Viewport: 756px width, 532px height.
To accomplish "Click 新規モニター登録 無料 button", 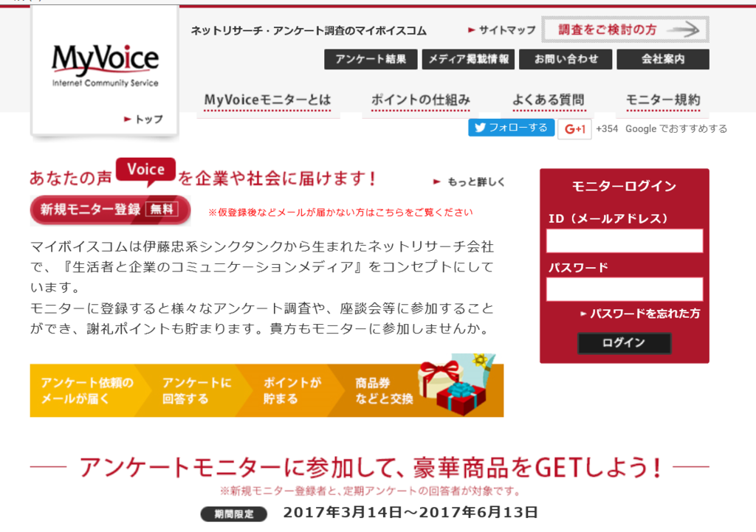I will coord(110,210).
